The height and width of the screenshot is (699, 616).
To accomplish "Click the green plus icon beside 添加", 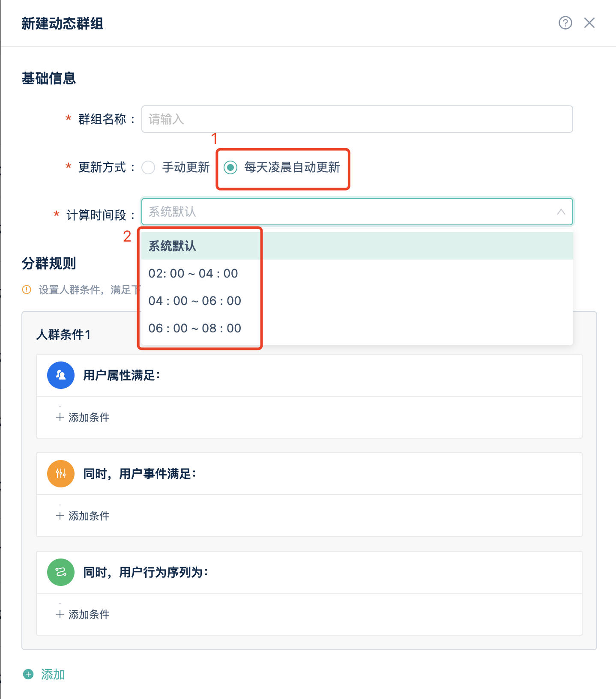I will pyautogui.click(x=28, y=675).
